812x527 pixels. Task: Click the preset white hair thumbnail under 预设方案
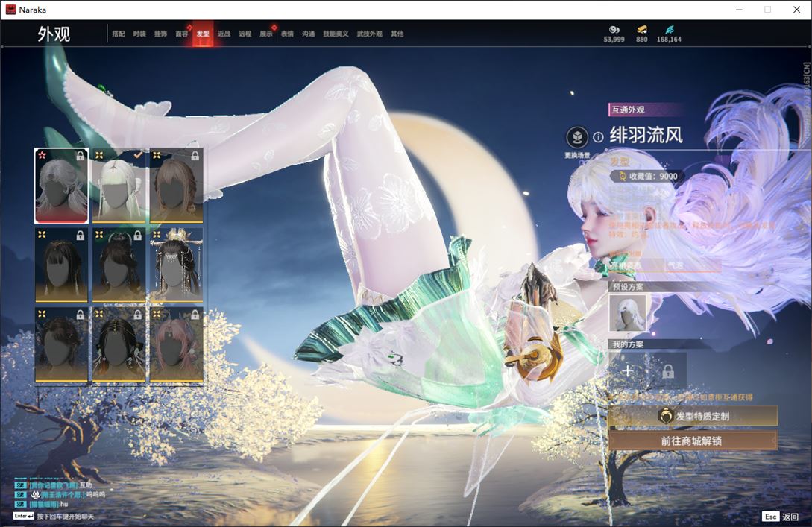pos(628,313)
